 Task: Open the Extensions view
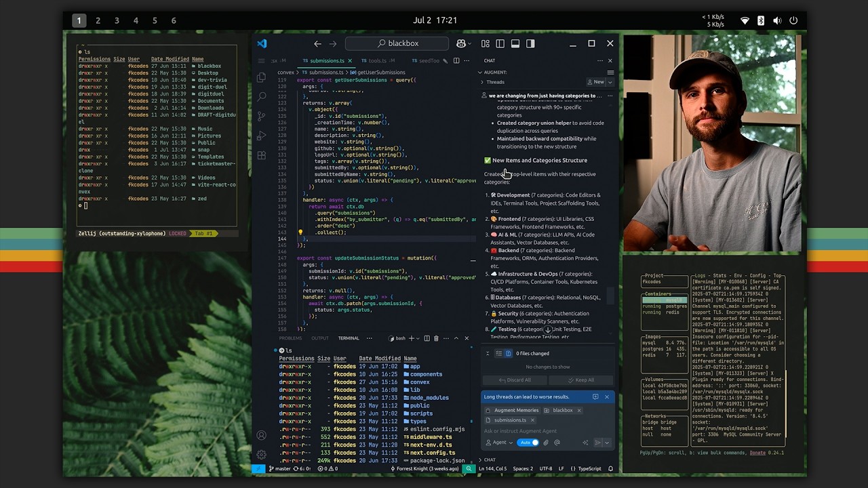tap(261, 156)
